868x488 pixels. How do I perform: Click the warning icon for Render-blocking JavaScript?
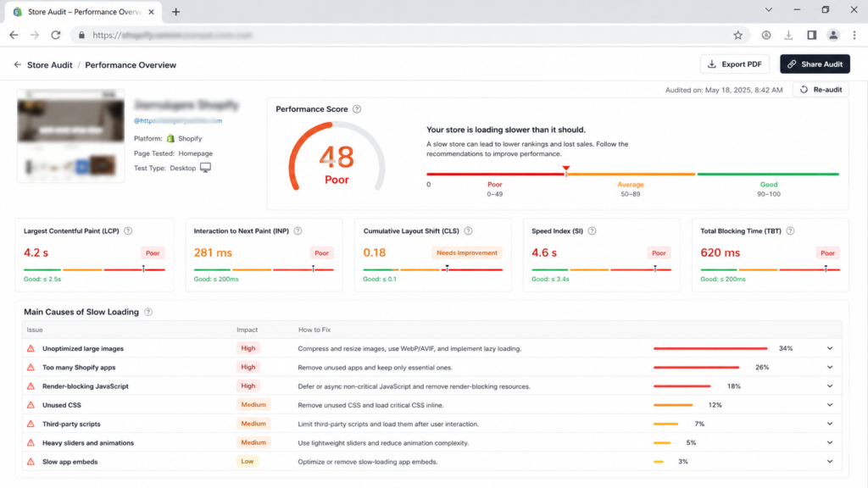[x=31, y=386]
